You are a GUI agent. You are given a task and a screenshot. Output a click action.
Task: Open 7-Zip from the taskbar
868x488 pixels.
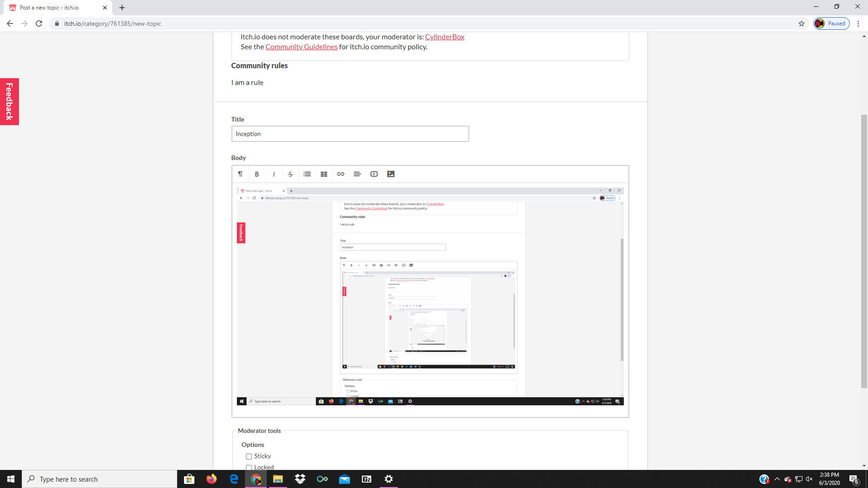point(367,479)
